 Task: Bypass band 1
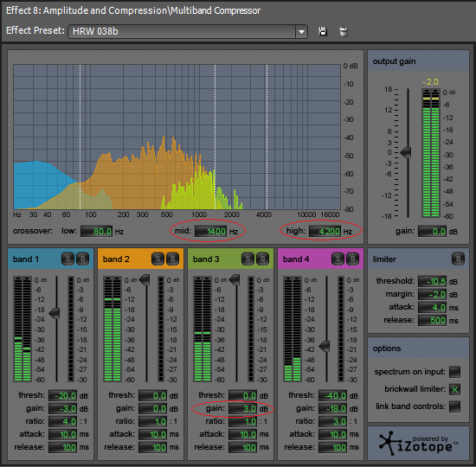[82, 259]
